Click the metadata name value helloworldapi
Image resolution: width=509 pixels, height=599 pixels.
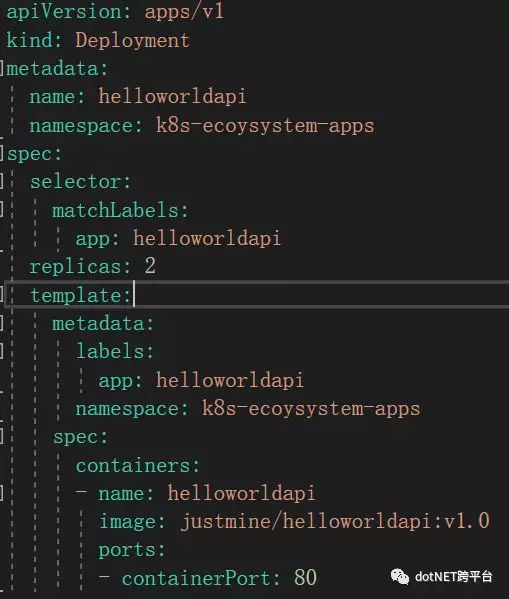point(172,96)
